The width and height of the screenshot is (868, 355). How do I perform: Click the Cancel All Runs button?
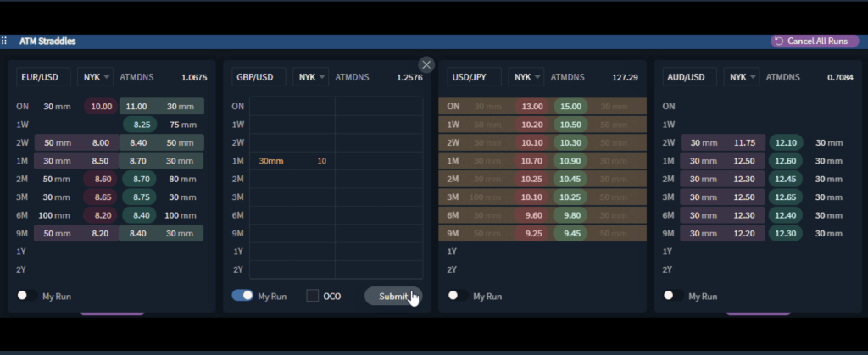coord(815,41)
